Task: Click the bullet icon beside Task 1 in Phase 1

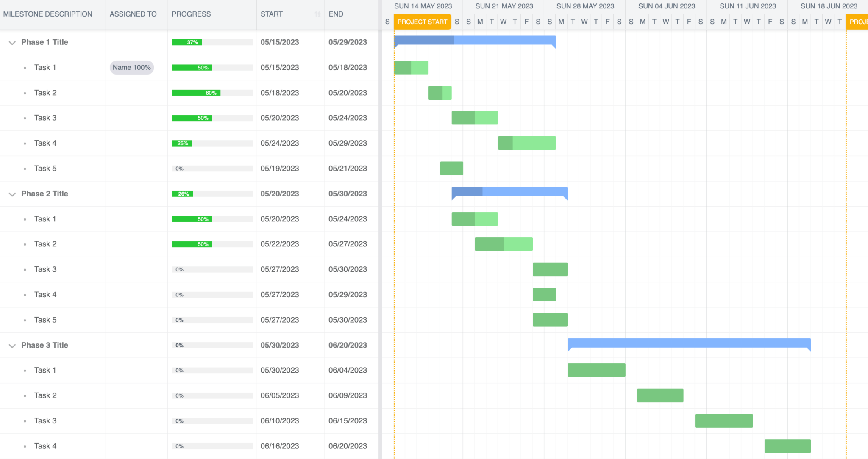Action: click(x=25, y=67)
